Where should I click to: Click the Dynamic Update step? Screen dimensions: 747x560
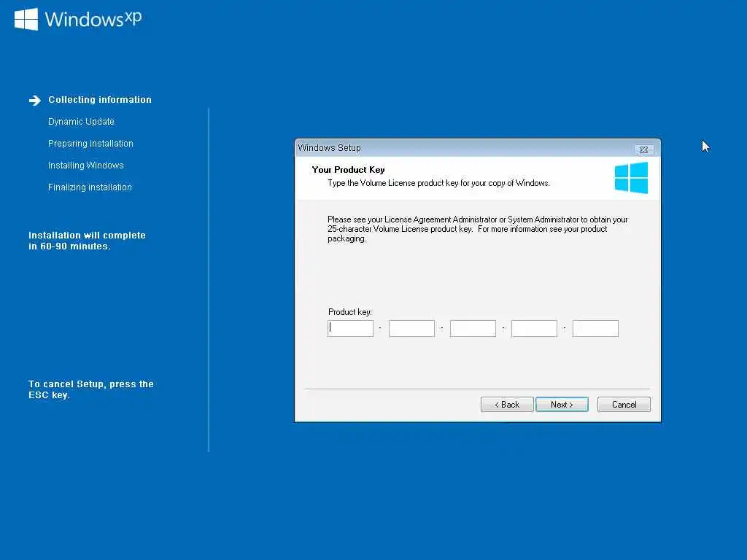pyautogui.click(x=81, y=122)
